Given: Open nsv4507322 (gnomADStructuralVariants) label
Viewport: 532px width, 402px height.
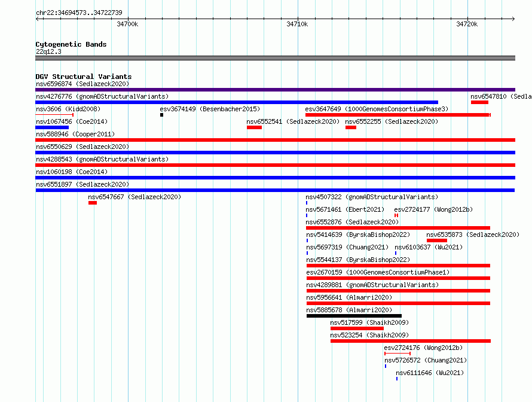Looking at the screenshot, I should (372, 197).
